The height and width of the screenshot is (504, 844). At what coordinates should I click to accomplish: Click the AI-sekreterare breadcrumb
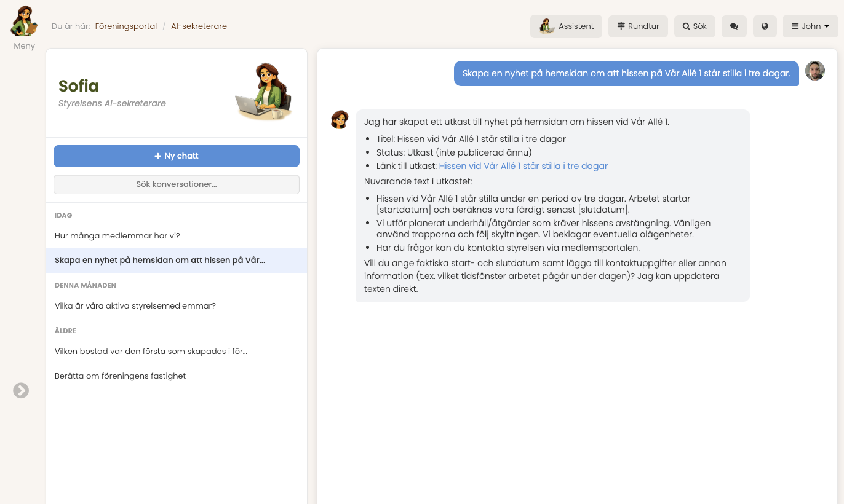pos(199,26)
